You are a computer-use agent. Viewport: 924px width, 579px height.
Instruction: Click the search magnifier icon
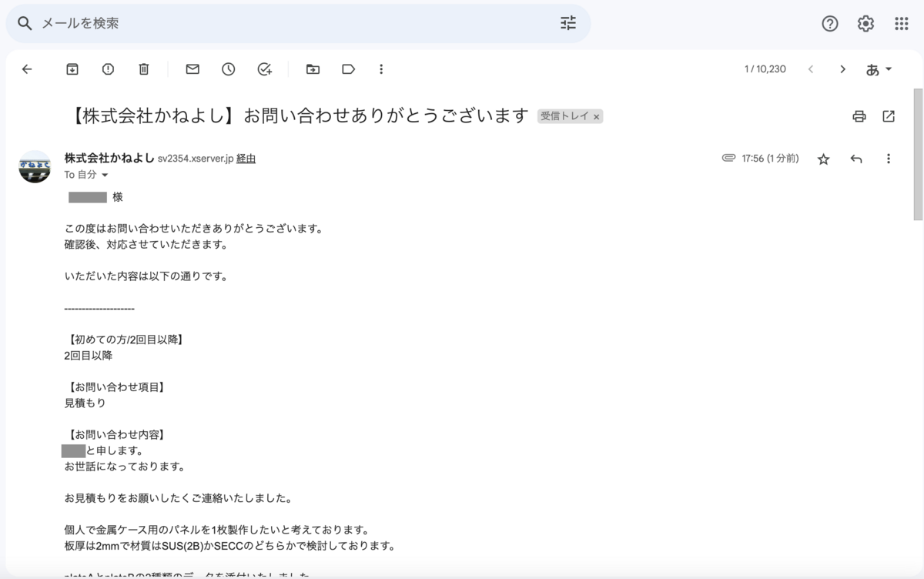point(25,23)
